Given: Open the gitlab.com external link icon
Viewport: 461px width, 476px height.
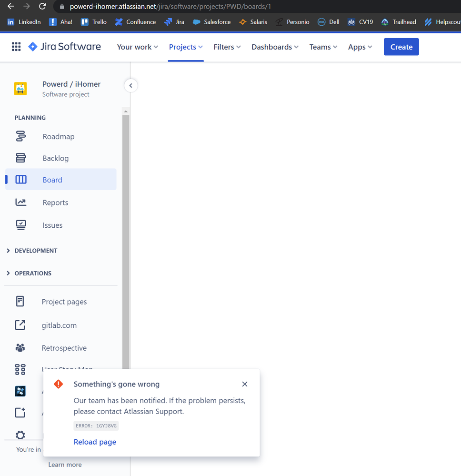Looking at the screenshot, I should pyautogui.click(x=20, y=325).
